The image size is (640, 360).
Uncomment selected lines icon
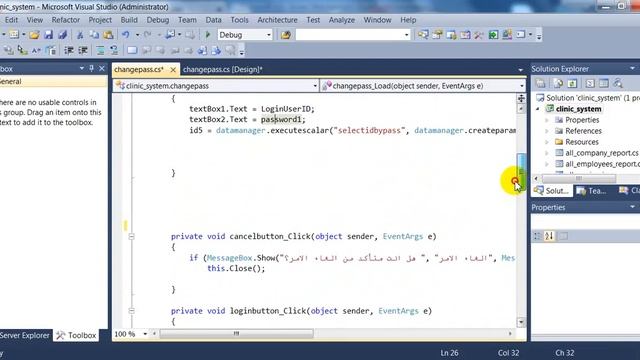pyautogui.click(x=114, y=51)
